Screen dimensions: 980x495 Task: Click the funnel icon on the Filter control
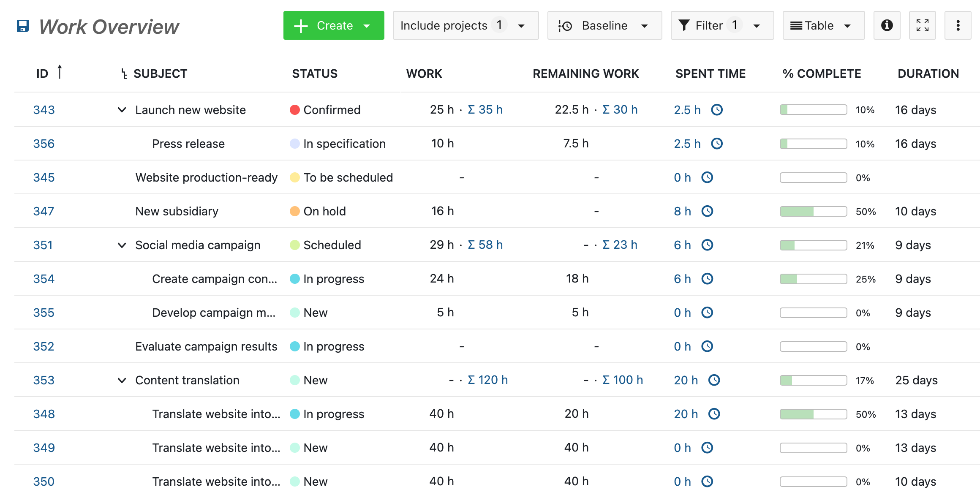tap(685, 25)
